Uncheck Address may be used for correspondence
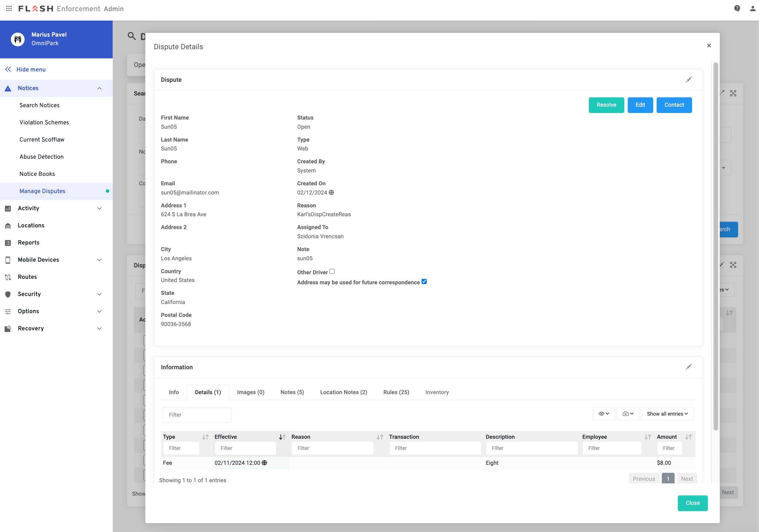This screenshot has height=532, width=759. coord(424,282)
